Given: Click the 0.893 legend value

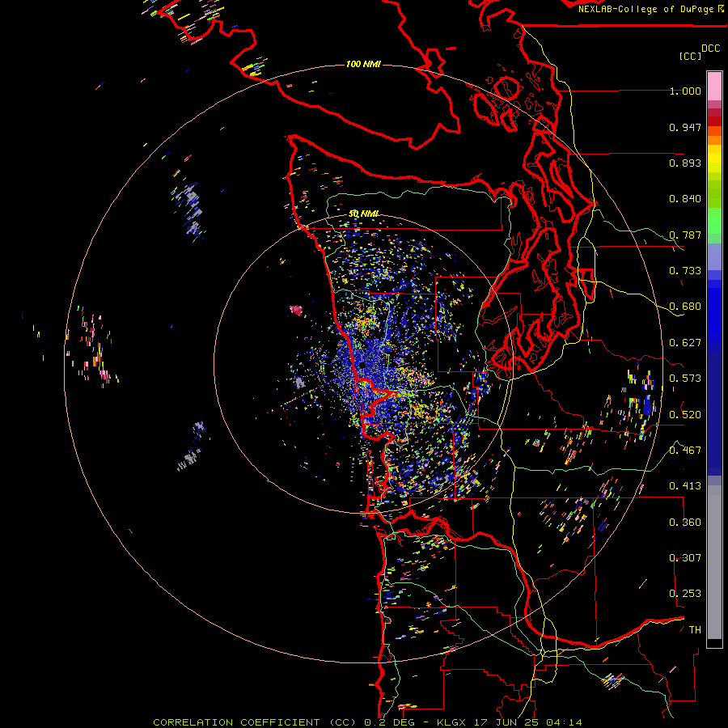Looking at the screenshot, I should pyautogui.click(x=685, y=163).
